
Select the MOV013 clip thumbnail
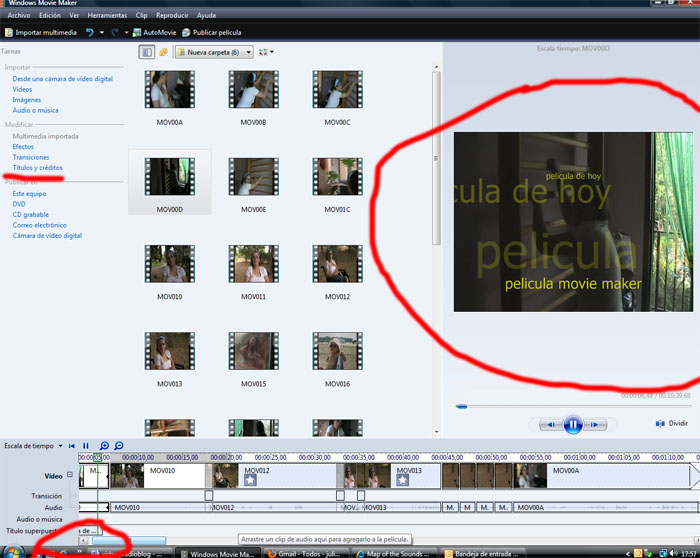(x=170, y=351)
